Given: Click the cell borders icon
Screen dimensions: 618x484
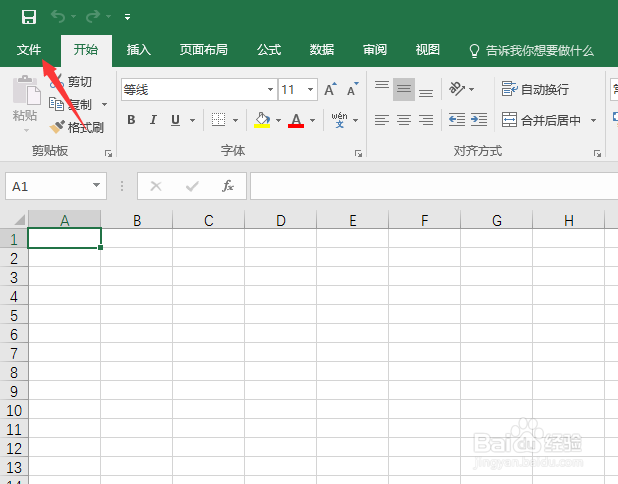Looking at the screenshot, I should click(x=218, y=120).
